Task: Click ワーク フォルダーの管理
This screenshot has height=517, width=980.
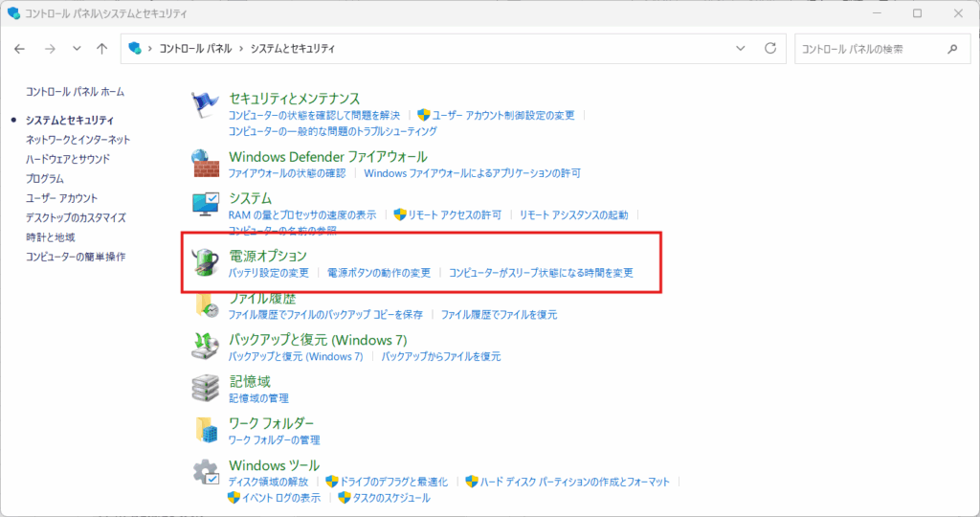Action: (275, 440)
